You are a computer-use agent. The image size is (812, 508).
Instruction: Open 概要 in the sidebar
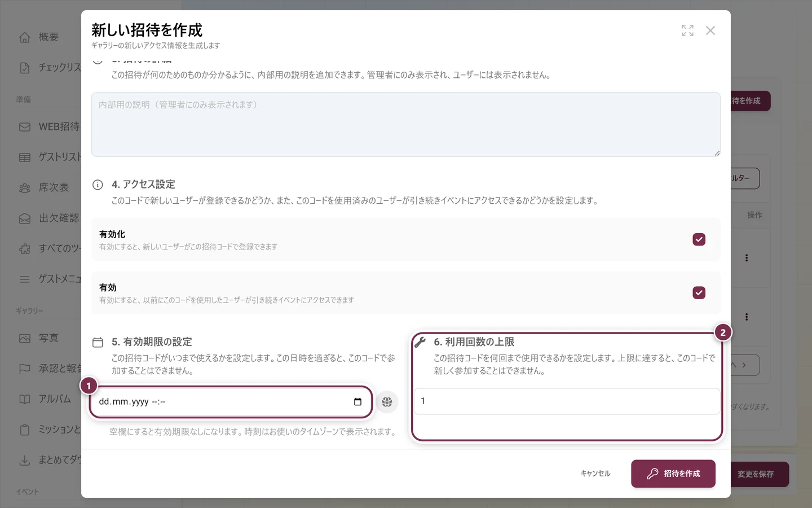coord(49,37)
